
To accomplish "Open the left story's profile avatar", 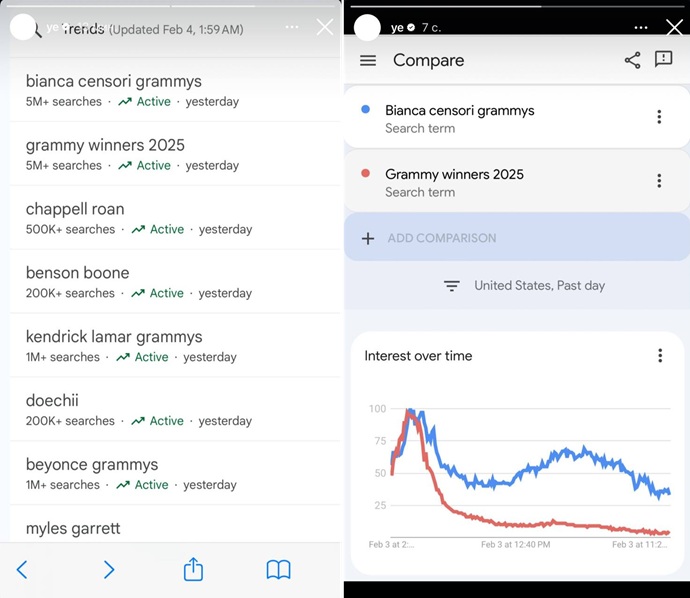I will [22, 27].
